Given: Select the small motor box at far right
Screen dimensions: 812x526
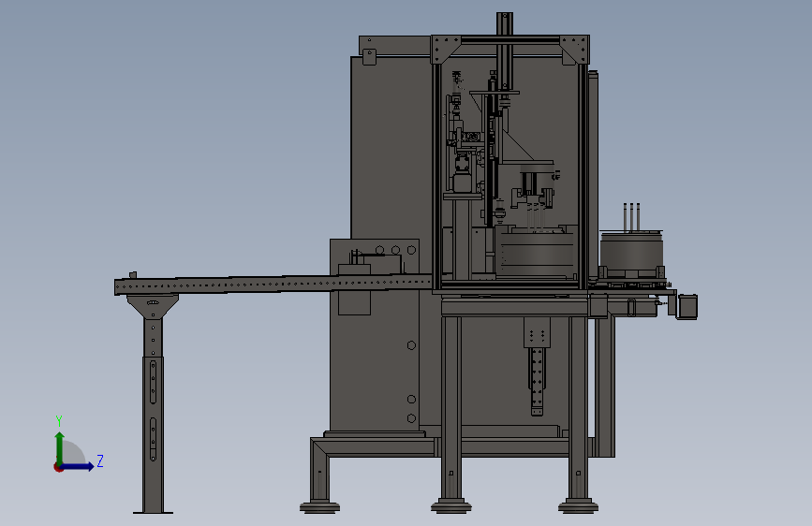Looking at the screenshot, I should pos(687,306).
